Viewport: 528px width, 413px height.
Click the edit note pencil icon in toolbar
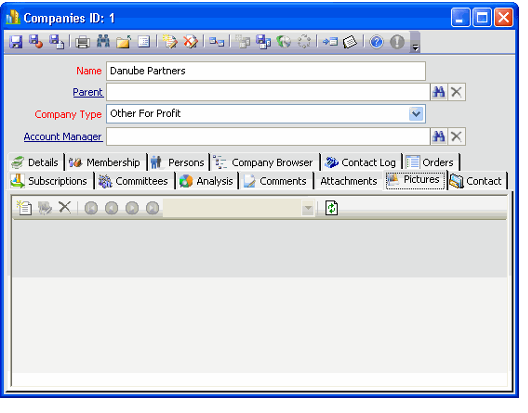point(170,42)
